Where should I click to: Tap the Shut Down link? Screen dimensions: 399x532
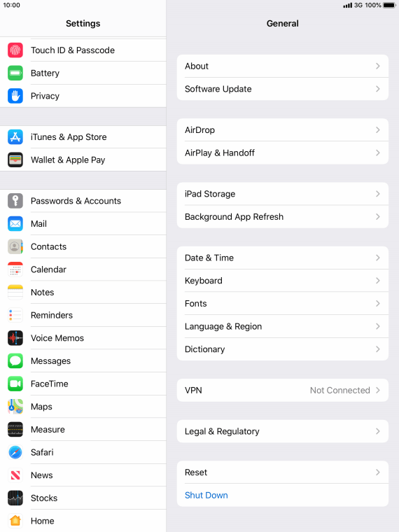[206, 496]
